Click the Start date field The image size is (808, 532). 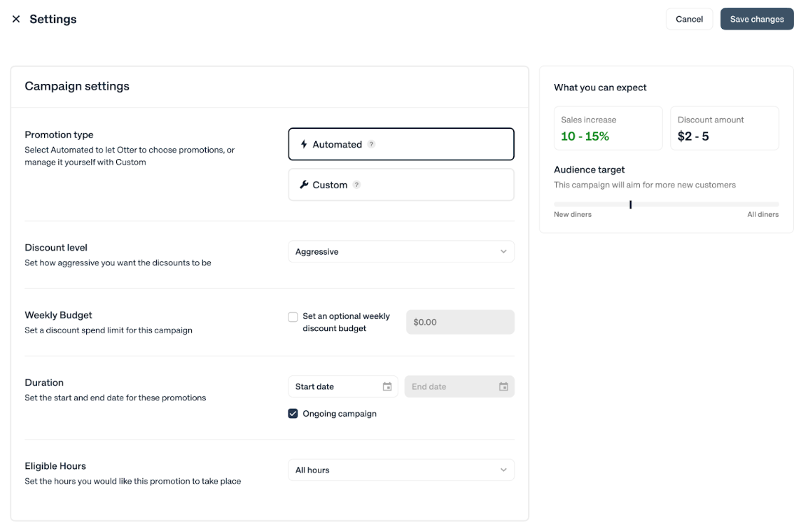pyautogui.click(x=342, y=387)
